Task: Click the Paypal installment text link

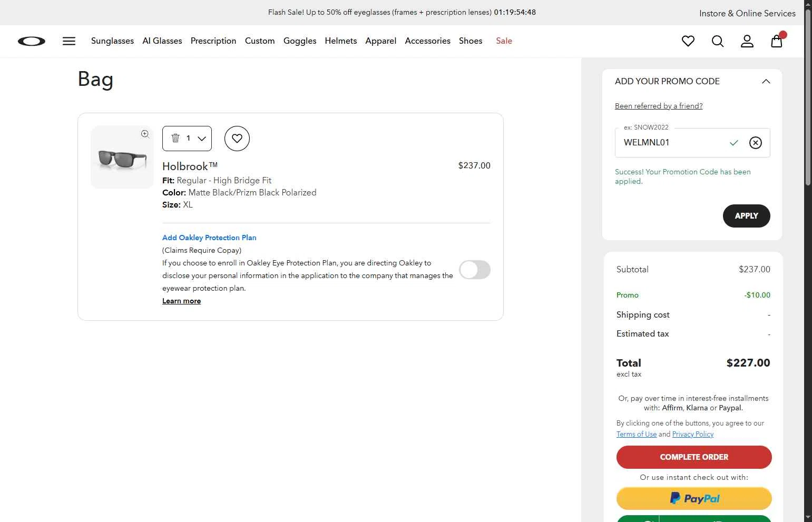Action: [x=730, y=408]
